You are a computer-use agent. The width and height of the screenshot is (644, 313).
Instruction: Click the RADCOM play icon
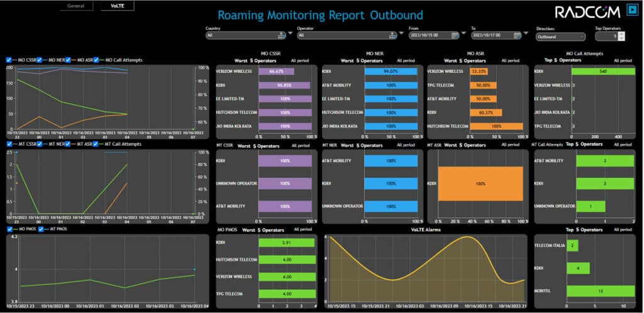633,10
